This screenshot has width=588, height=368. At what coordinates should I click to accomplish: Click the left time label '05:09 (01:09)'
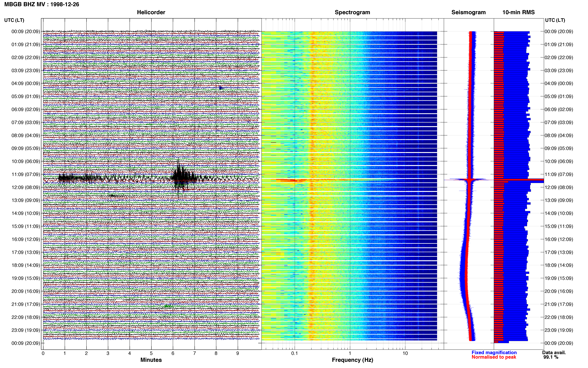[26, 96]
